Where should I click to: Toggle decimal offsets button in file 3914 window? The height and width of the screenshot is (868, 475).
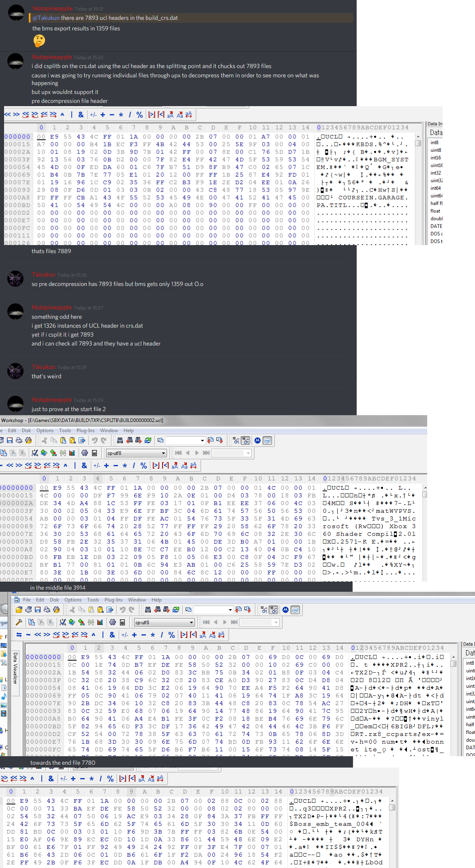264,610
